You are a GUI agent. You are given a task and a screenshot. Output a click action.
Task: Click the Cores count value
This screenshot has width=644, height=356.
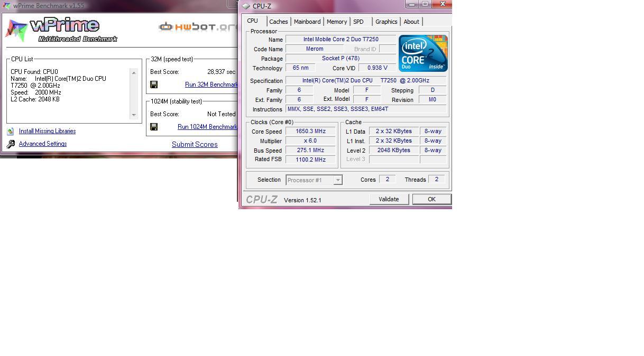(x=387, y=180)
